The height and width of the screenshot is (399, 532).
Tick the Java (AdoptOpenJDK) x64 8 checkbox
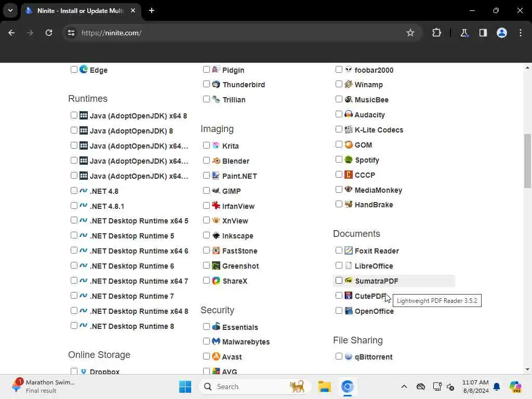coord(74,115)
